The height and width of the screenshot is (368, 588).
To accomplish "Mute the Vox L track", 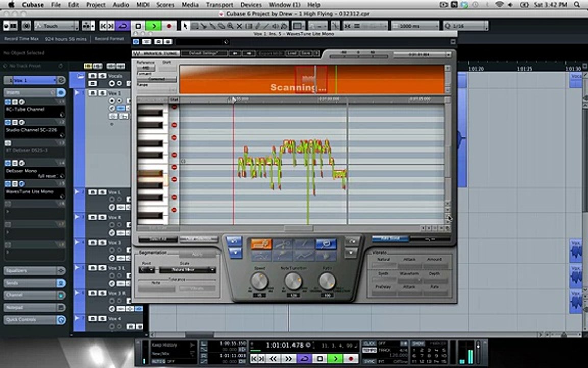I will 92,192.
